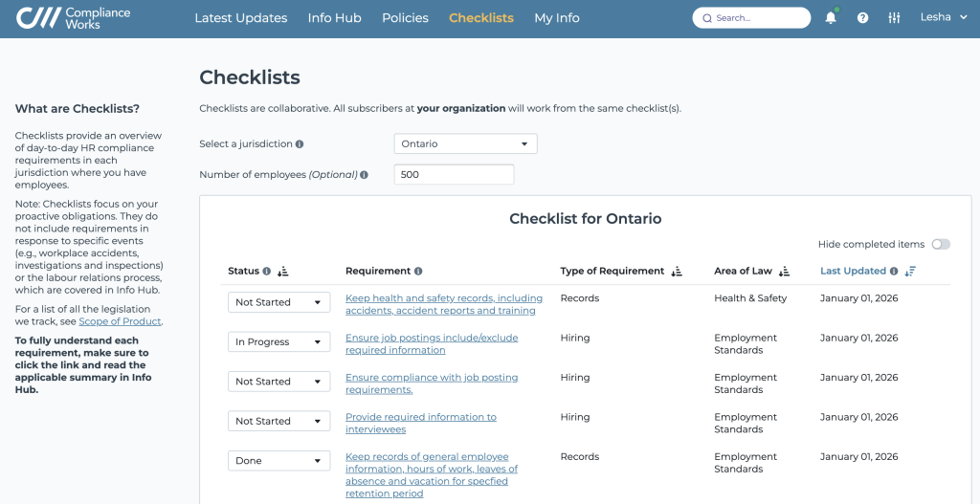The image size is (980, 504).
Task: Open the settings sliders icon in header
Action: (894, 18)
